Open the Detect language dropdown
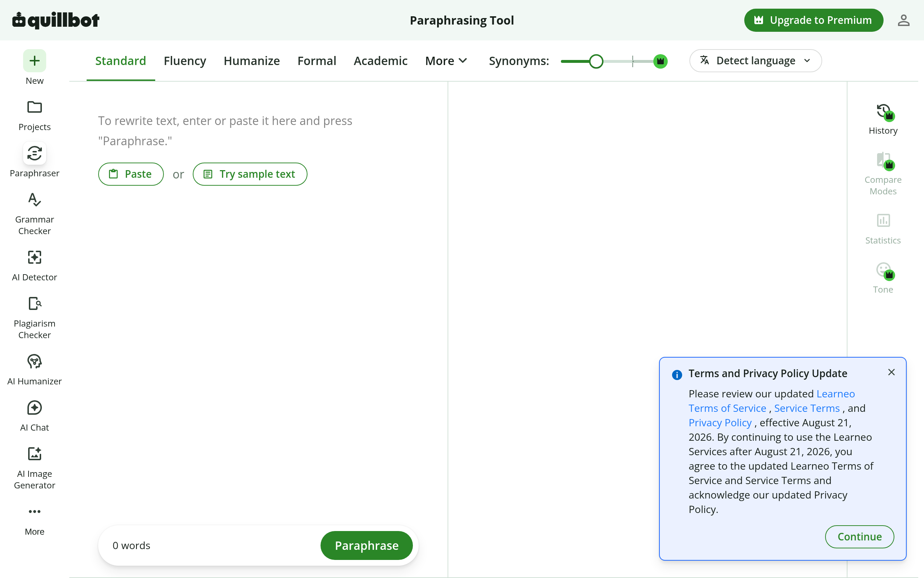Viewport: 924px width, 578px height. pyautogui.click(x=755, y=60)
